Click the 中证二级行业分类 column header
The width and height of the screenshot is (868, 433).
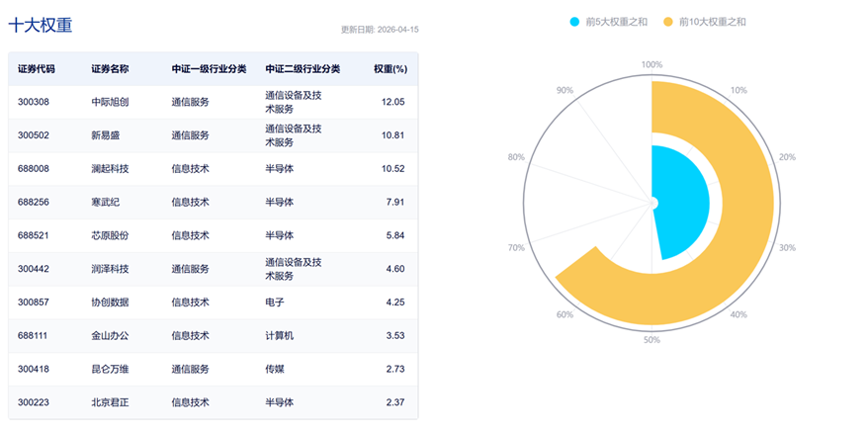click(x=303, y=69)
